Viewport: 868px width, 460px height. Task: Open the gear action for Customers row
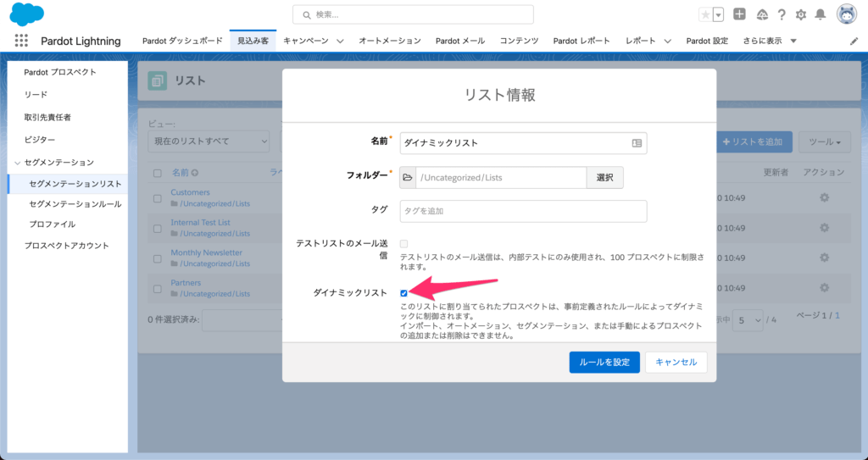(x=824, y=197)
